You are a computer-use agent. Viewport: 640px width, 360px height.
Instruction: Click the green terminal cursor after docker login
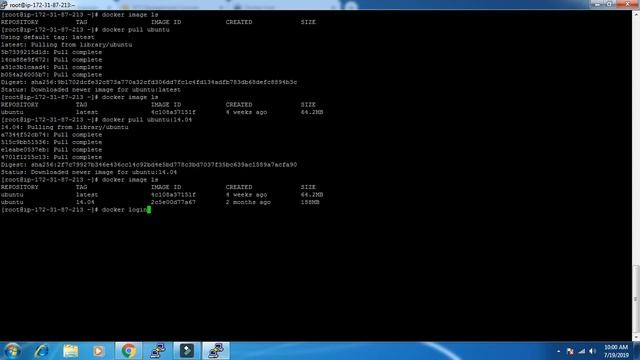[149, 209]
